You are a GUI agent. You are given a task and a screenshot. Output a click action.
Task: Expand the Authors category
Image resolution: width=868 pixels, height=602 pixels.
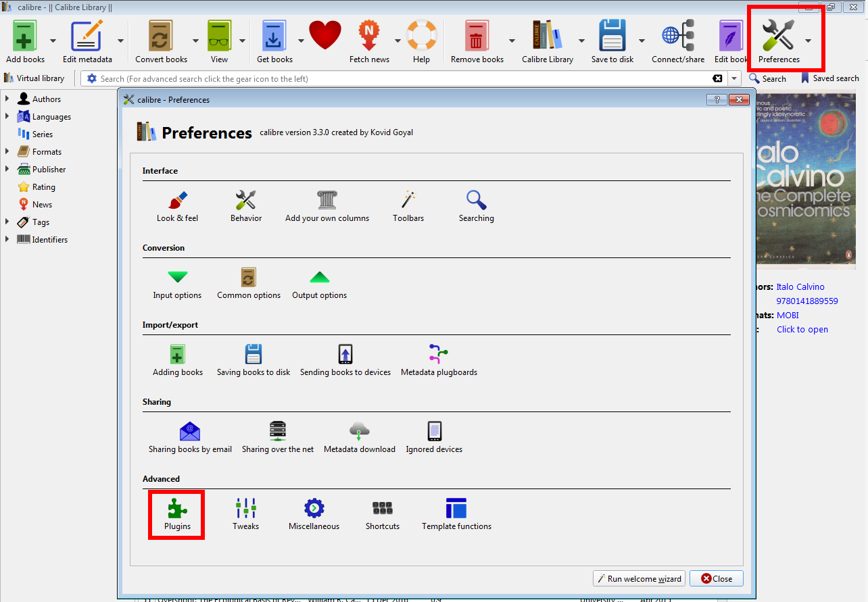pyautogui.click(x=8, y=99)
